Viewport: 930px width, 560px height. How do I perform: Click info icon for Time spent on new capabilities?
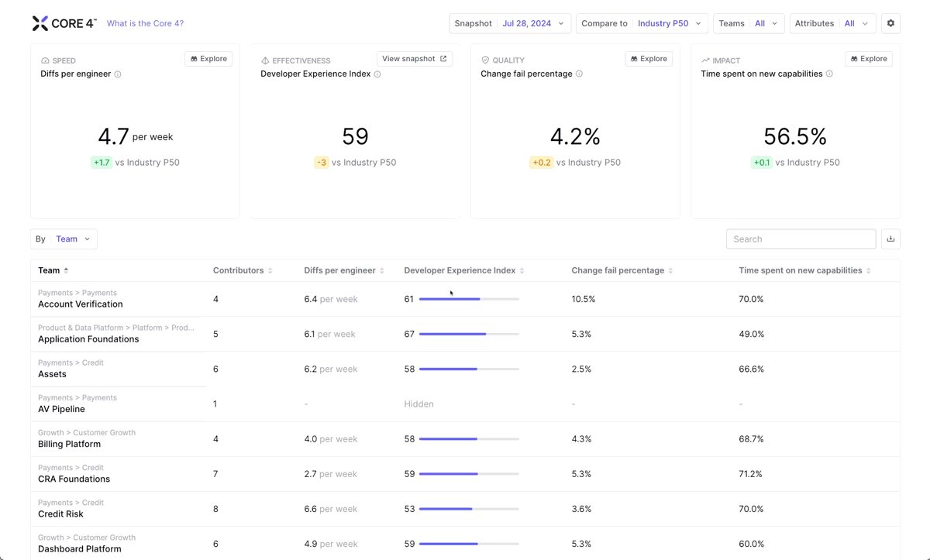(x=829, y=74)
